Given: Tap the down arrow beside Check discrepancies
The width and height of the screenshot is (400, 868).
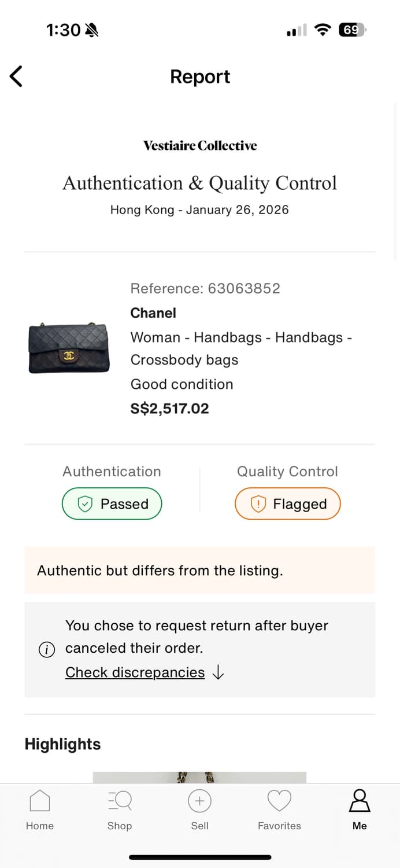Looking at the screenshot, I should (x=218, y=672).
